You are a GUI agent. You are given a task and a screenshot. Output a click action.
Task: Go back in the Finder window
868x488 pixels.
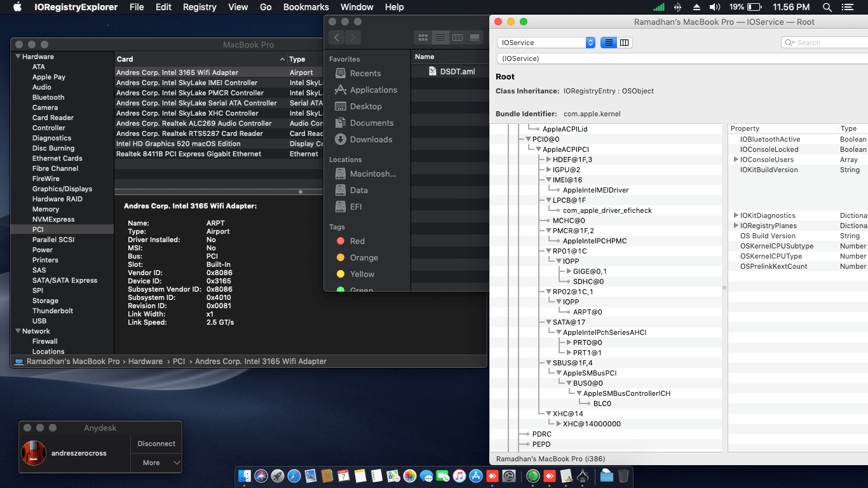[x=337, y=37]
